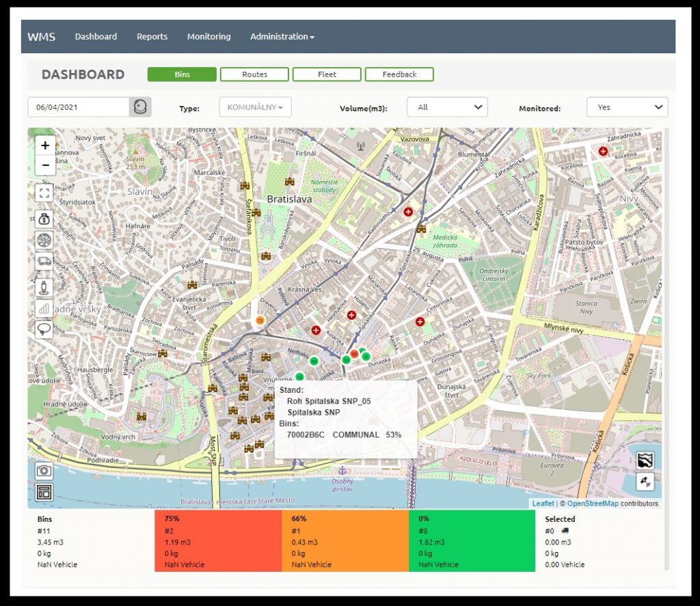Click the 53% fill value in popup
Screen dimensions: 700x606
click(x=393, y=435)
